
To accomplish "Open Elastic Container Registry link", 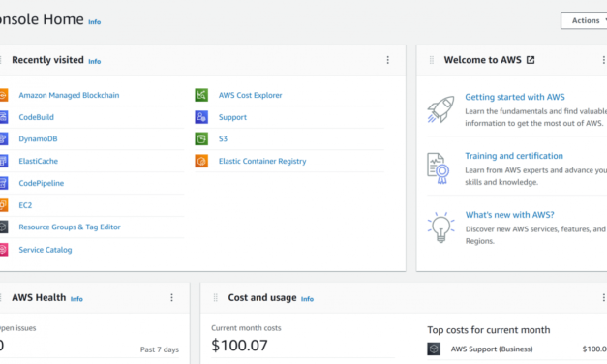I will click(262, 161).
